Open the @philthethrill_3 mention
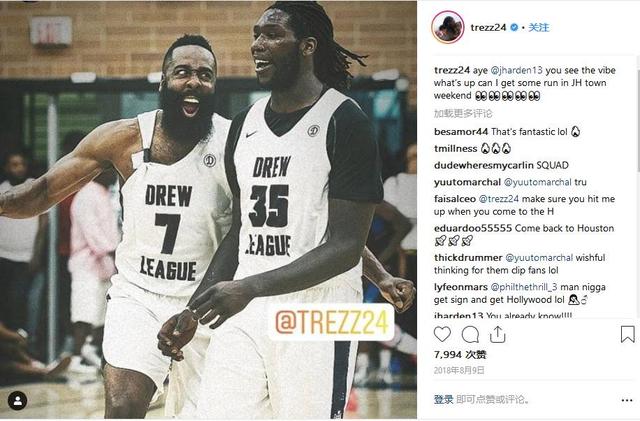 (x=524, y=287)
